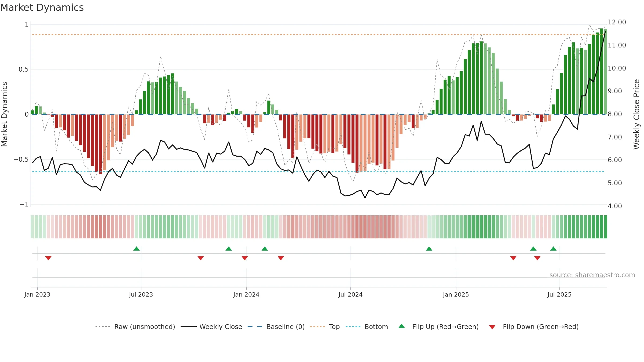The height and width of the screenshot is (362, 644).
Task: Click the 4.00 price axis tick
Action: coord(615,206)
